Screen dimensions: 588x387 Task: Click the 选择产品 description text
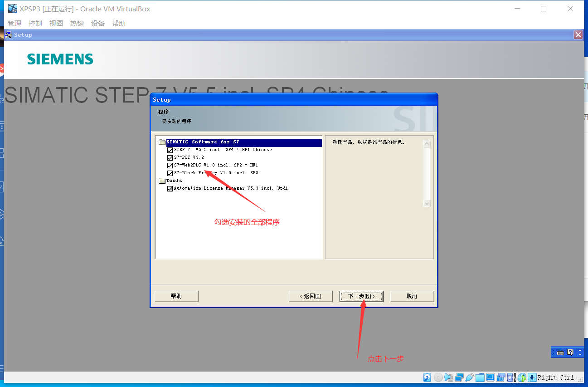tap(368, 142)
